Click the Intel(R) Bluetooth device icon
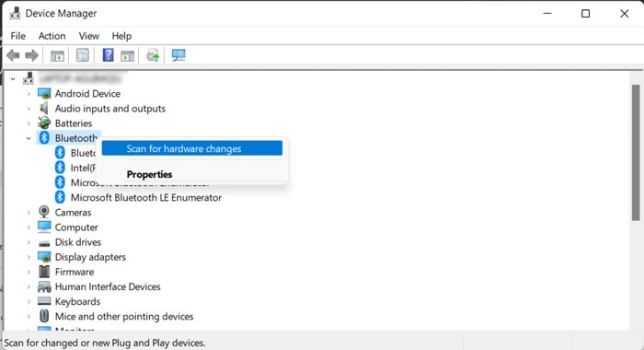The image size is (644, 350). coord(60,168)
